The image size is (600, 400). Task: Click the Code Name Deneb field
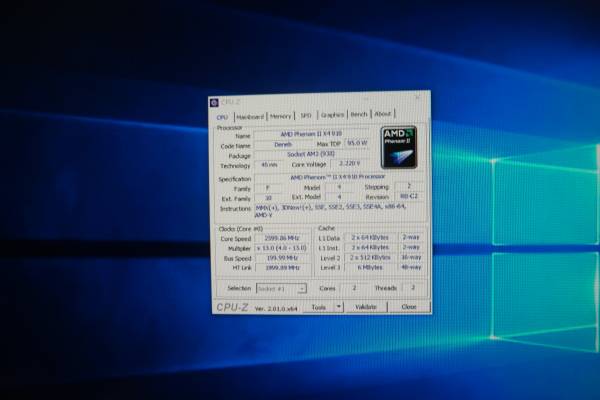[x=283, y=145]
